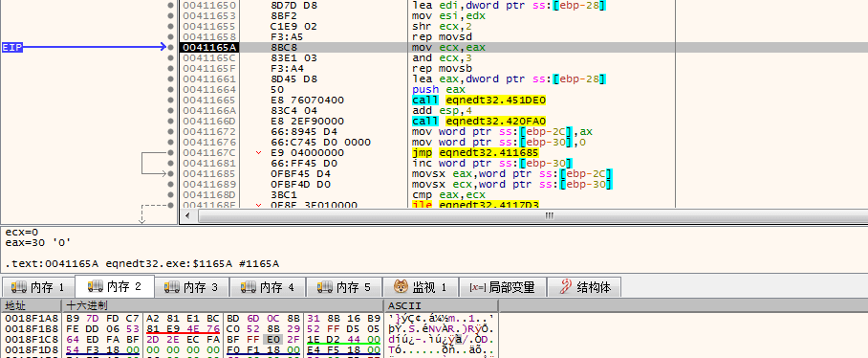Select opcode bytes 0FBF4D D0
This screenshot has width=868, height=358.
299,185
